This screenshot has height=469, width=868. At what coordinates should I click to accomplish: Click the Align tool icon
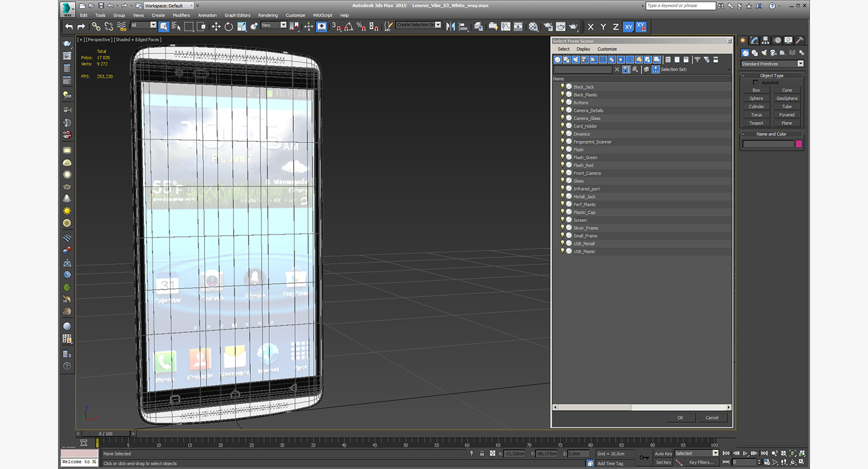[x=463, y=26]
